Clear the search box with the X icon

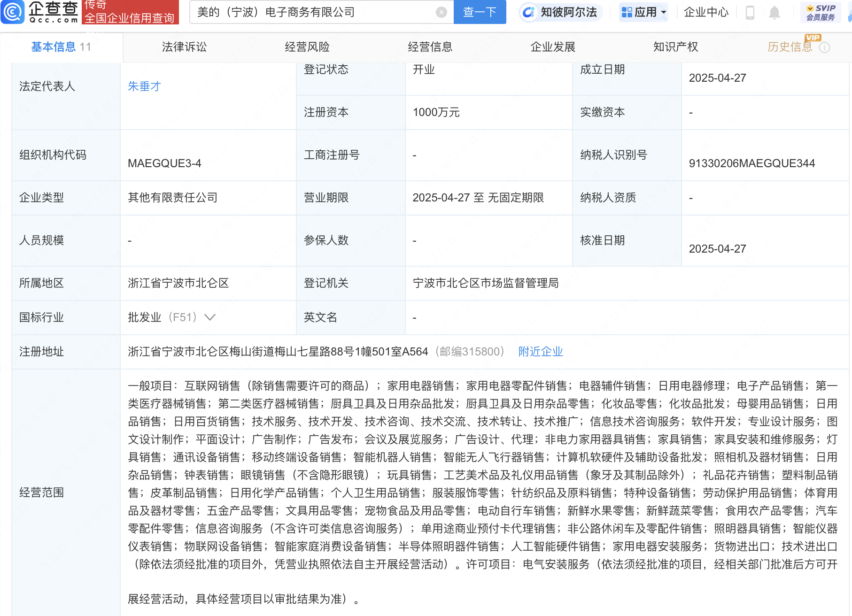pyautogui.click(x=441, y=12)
